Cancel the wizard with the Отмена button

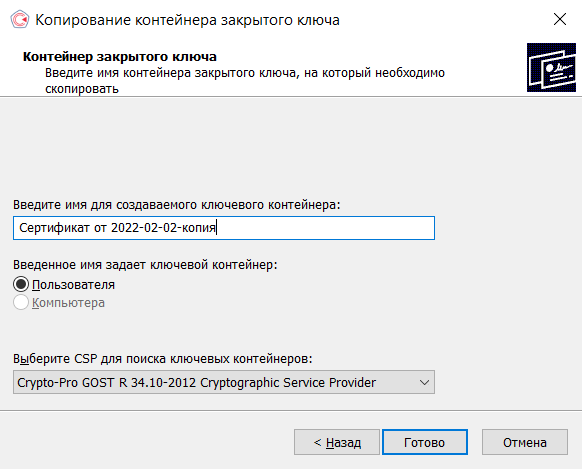tap(525, 442)
